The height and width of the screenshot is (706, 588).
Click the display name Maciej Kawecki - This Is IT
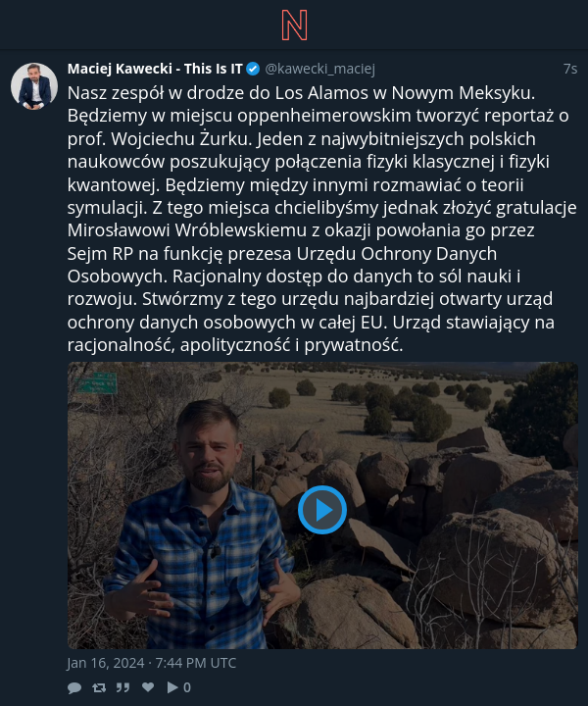click(x=155, y=69)
